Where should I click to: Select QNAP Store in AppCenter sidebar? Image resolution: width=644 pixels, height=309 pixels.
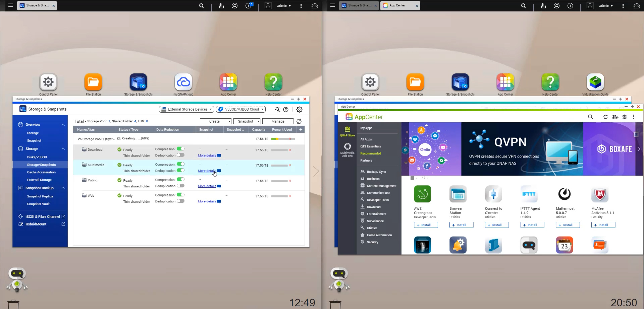pos(347,131)
